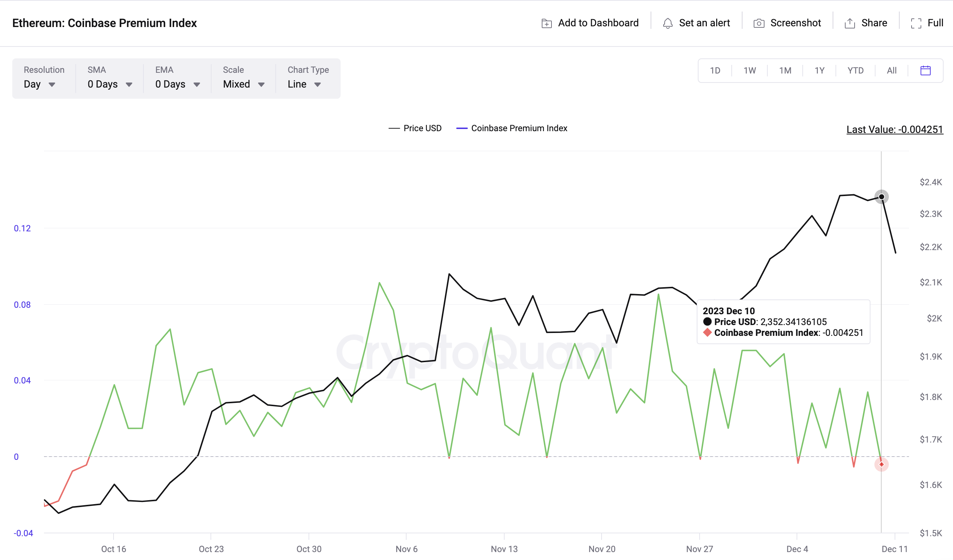Screen dimensions: 953x560
Task: Open the calendar date range picker
Action: (925, 70)
